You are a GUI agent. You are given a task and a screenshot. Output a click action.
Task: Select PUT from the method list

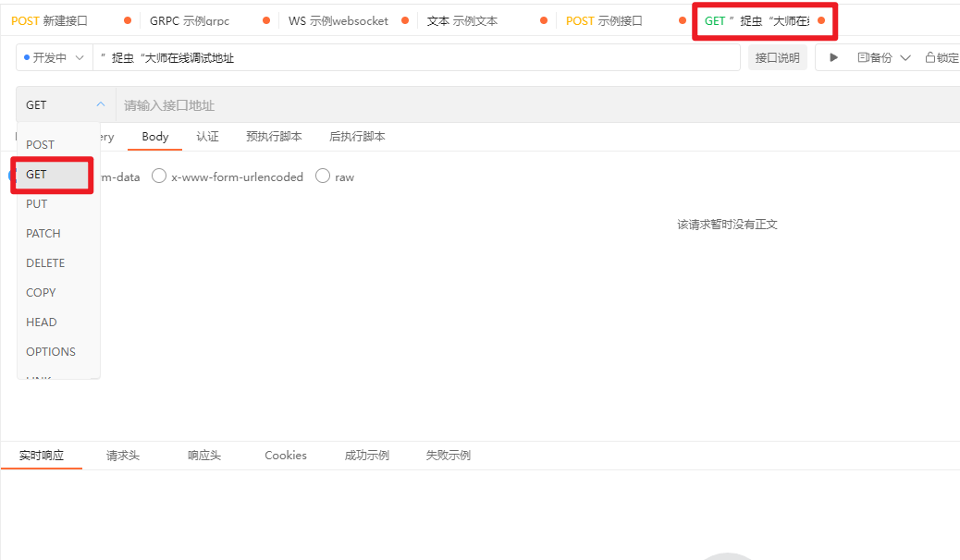point(36,203)
